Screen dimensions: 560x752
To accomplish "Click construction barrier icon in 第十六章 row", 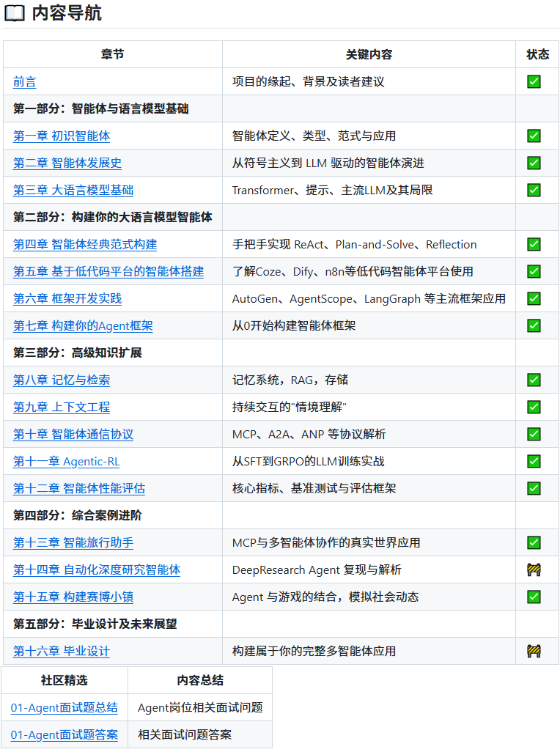I will click(x=534, y=652).
